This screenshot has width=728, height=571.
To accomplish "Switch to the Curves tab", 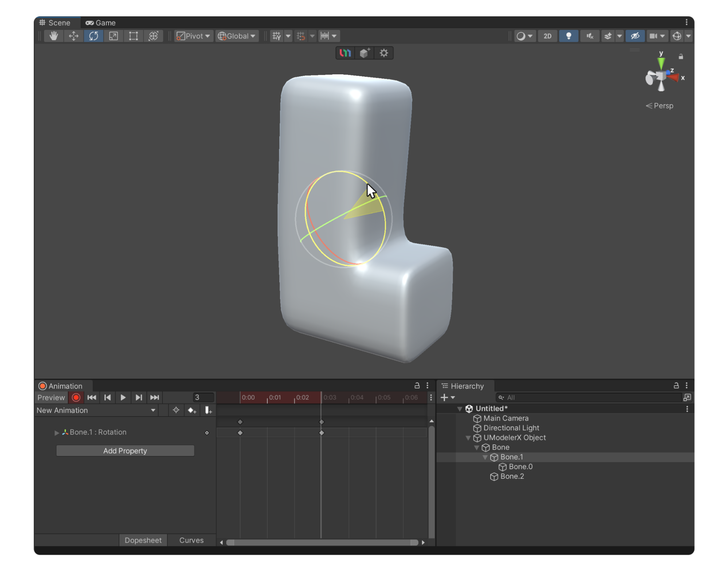I will 191,540.
